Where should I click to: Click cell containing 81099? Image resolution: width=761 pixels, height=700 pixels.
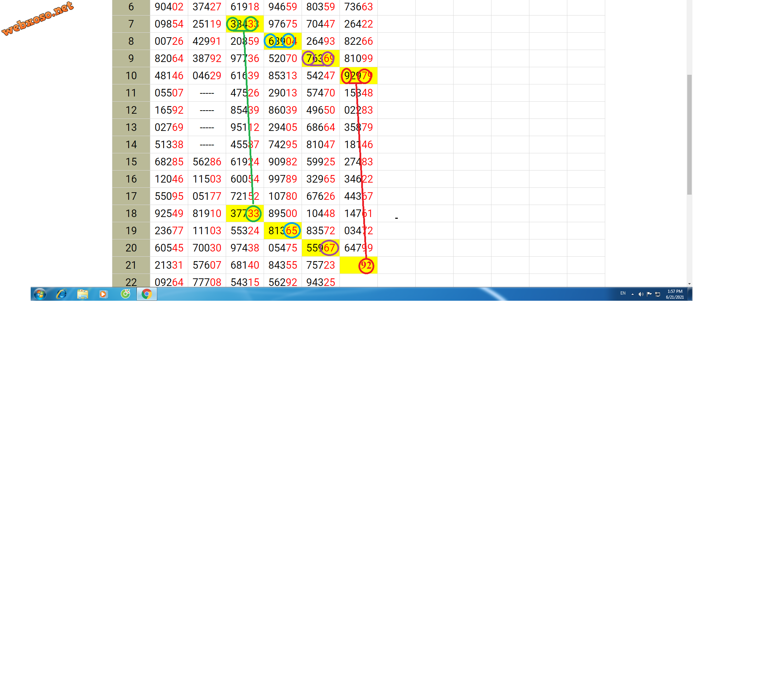(x=358, y=58)
